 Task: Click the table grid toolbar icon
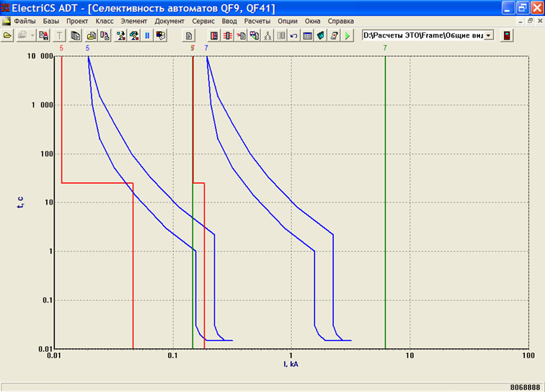pos(307,35)
